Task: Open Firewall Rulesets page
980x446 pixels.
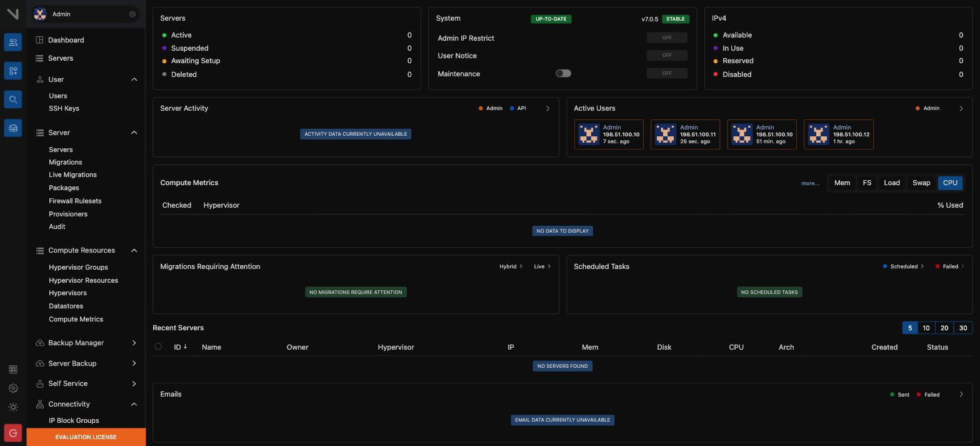Action: pyautogui.click(x=75, y=201)
